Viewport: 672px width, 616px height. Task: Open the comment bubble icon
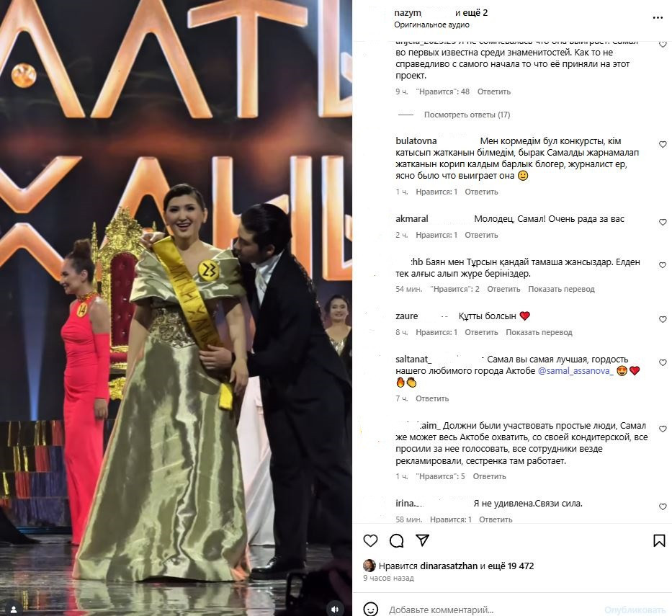396,540
